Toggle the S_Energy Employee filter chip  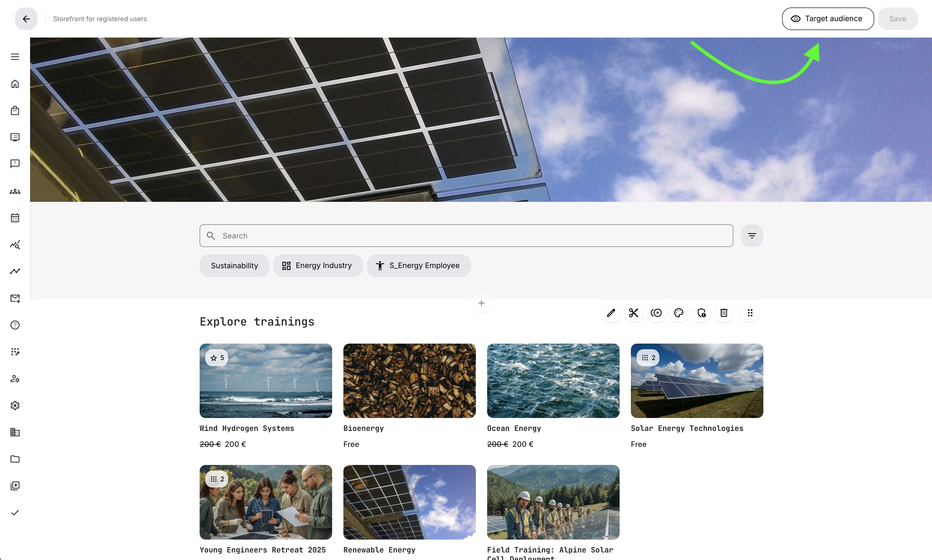point(418,266)
